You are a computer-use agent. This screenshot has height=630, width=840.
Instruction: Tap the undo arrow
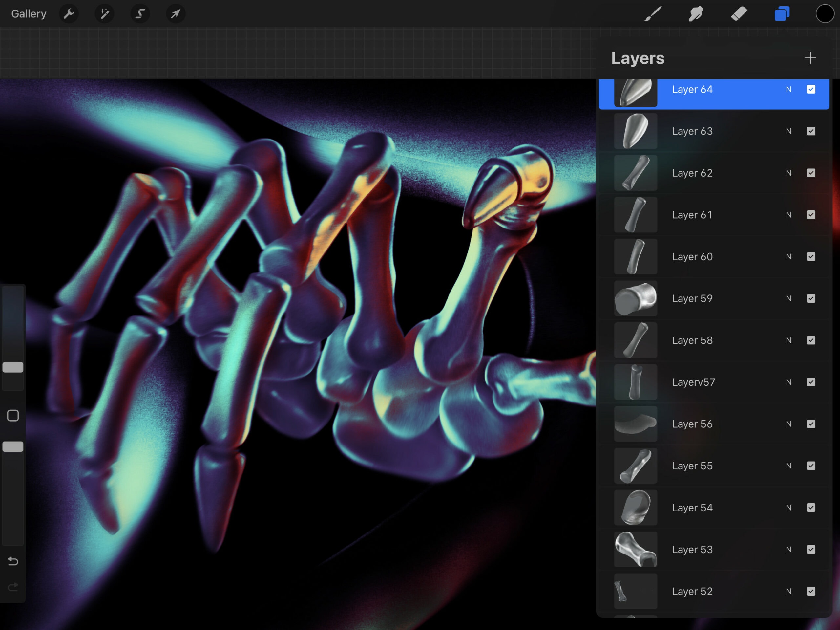pyautogui.click(x=13, y=561)
